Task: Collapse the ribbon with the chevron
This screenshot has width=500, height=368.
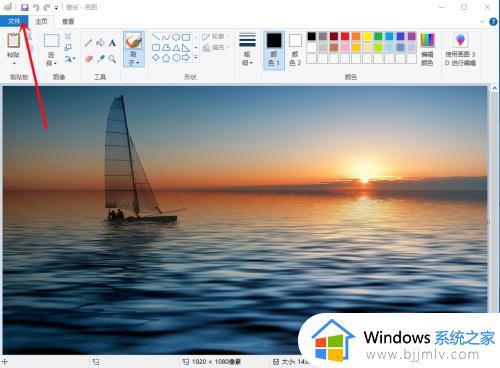Action: click(x=482, y=22)
